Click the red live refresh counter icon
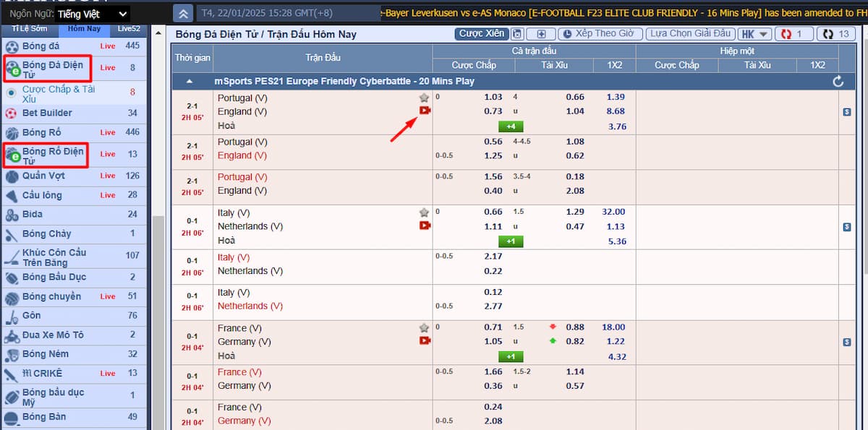This screenshot has width=868, height=430. tap(793, 34)
